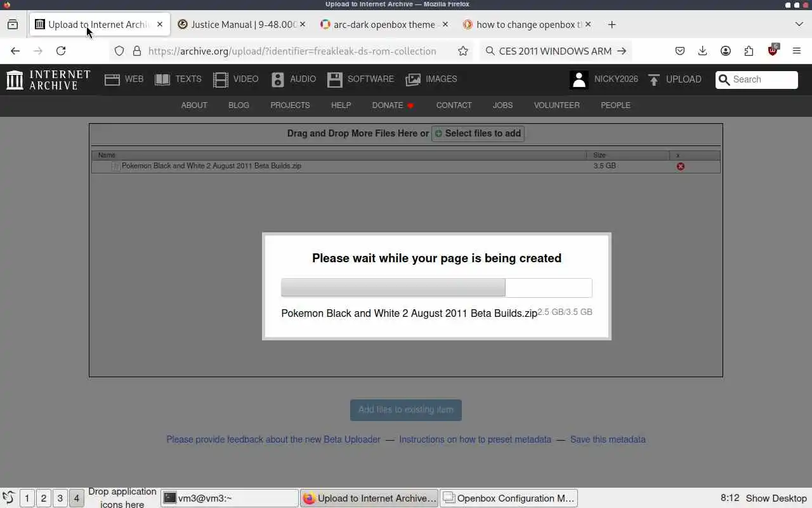Click the search arrow in search bar

click(622, 51)
